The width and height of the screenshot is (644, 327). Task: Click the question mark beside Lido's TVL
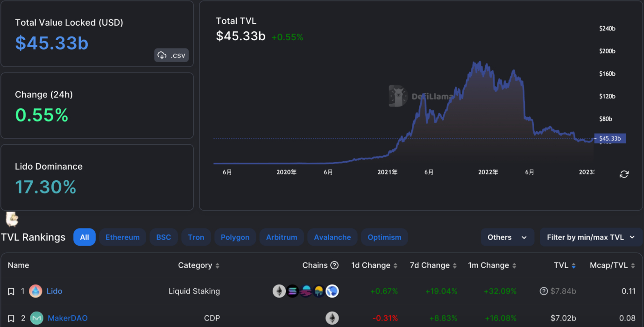(544, 291)
